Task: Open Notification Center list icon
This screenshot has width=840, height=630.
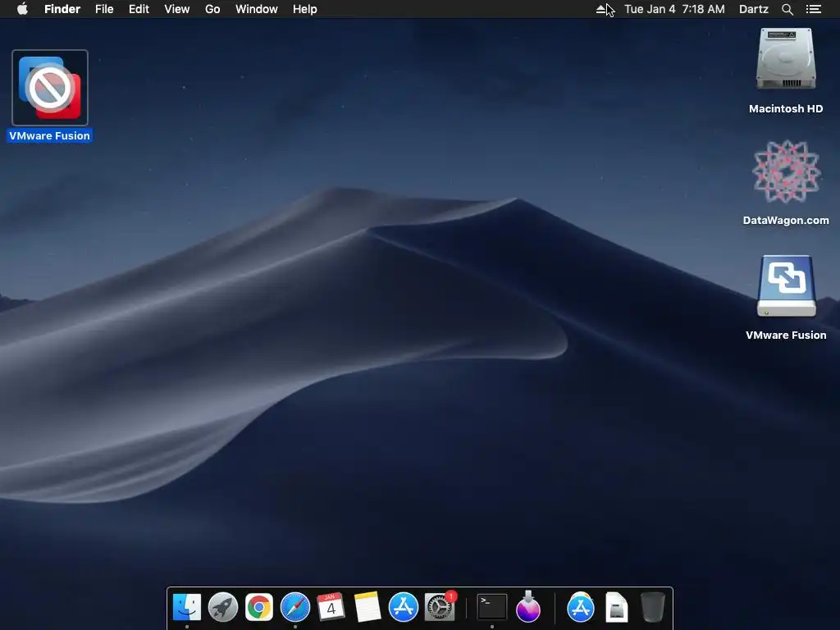Action: [x=814, y=9]
